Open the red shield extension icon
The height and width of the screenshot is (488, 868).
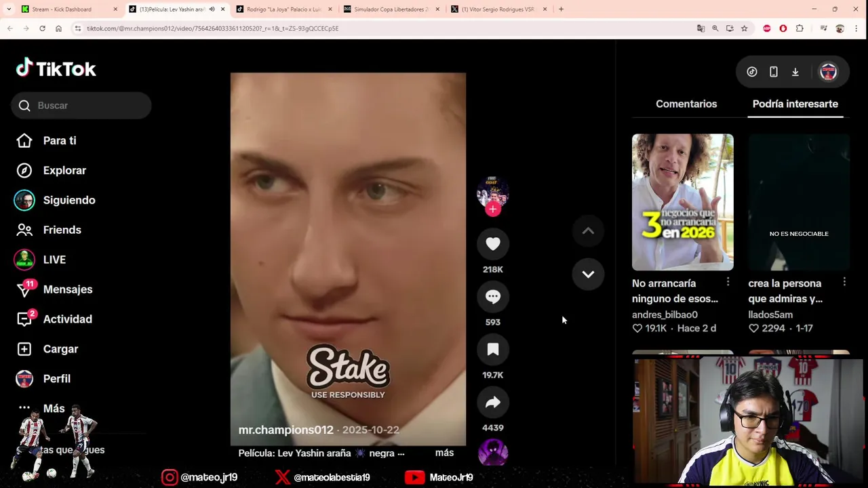(x=783, y=28)
